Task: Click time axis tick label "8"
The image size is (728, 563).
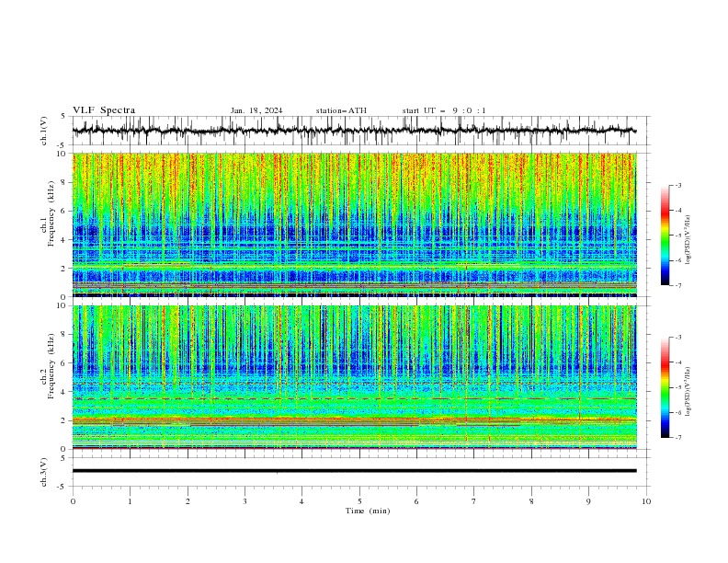Action: click(x=531, y=501)
